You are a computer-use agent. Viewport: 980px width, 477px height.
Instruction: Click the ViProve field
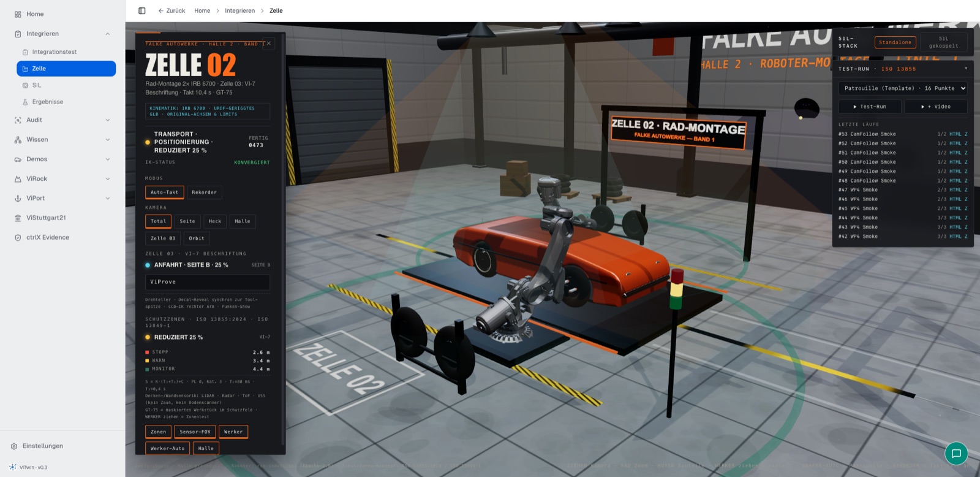(208, 282)
